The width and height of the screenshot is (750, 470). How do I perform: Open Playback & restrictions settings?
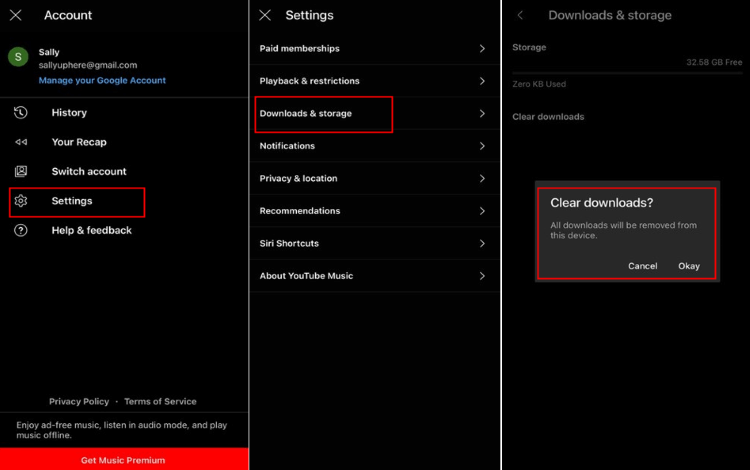point(375,81)
